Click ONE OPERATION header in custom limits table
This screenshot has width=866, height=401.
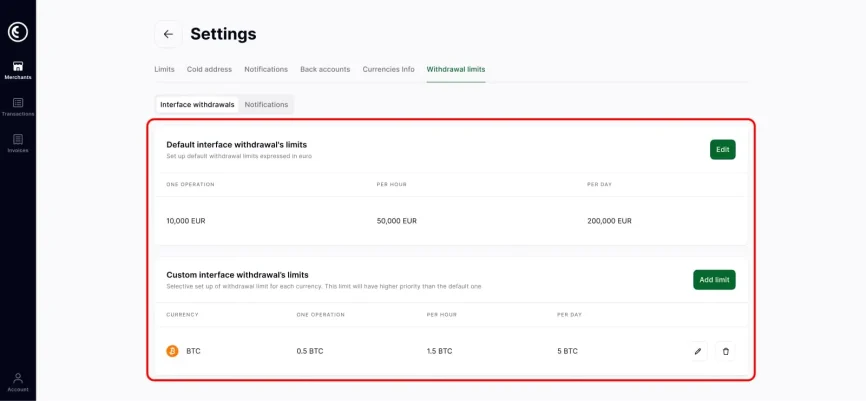coord(320,315)
